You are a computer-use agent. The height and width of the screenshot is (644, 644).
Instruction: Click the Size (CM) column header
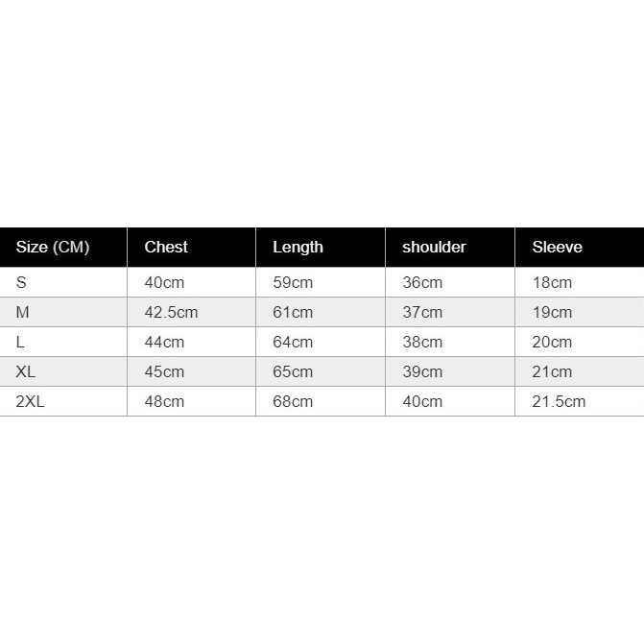(x=53, y=247)
